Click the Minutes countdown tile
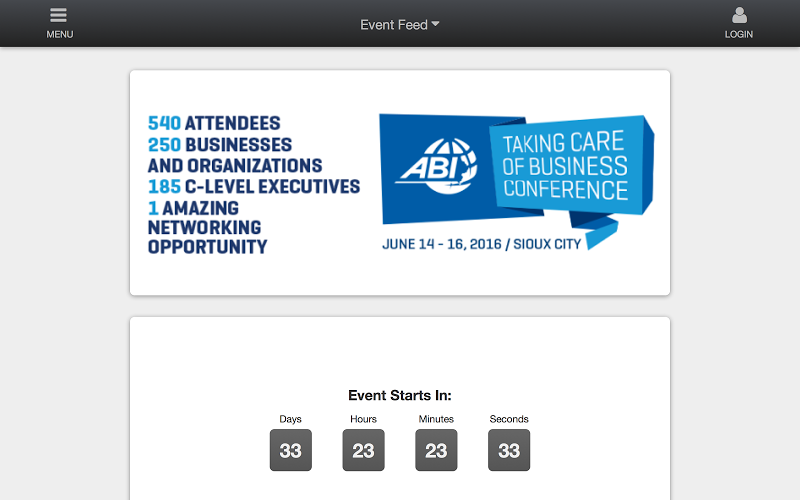800x500 pixels. [436, 450]
